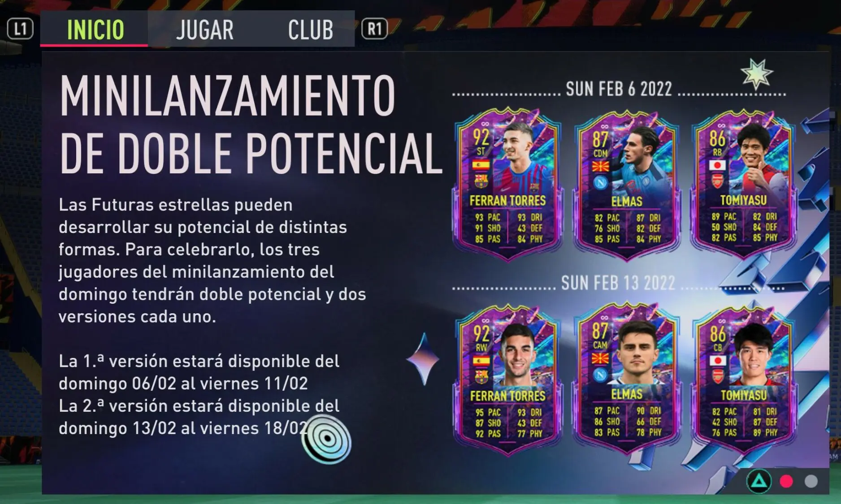Click the star burst icon near date
Image resolution: width=841 pixels, height=504 pixels.
pos(756,74)
